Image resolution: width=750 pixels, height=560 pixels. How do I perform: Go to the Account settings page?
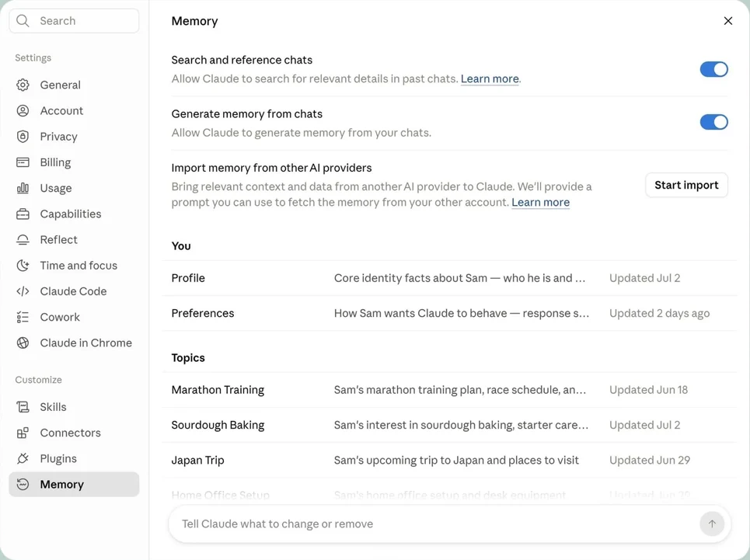[x=74, y=110]
